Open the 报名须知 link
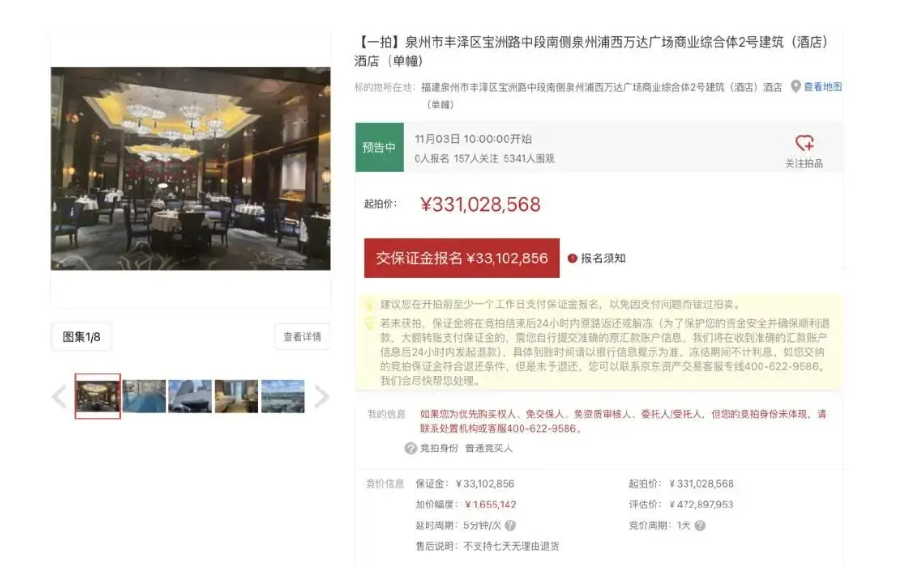902x575 pixels. click(603, 259)
